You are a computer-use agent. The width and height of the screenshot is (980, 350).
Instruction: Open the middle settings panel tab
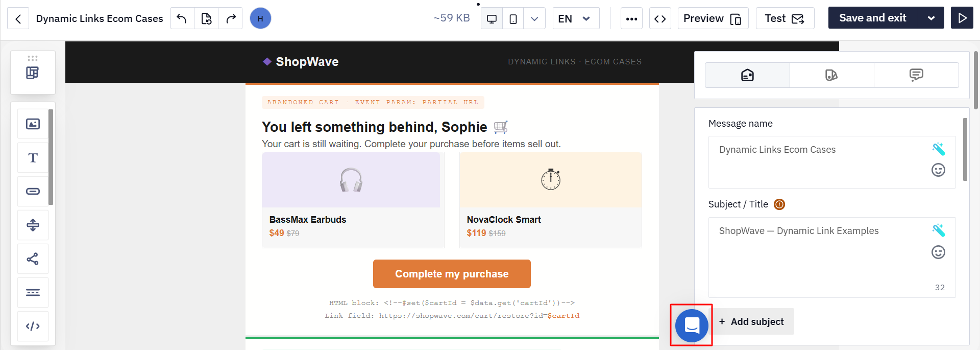(x=831, y=75)
